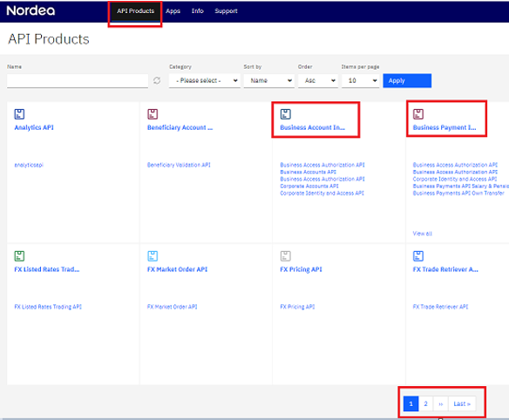Click the next page arrow button
Screen dimensions: 509x420
440,403
